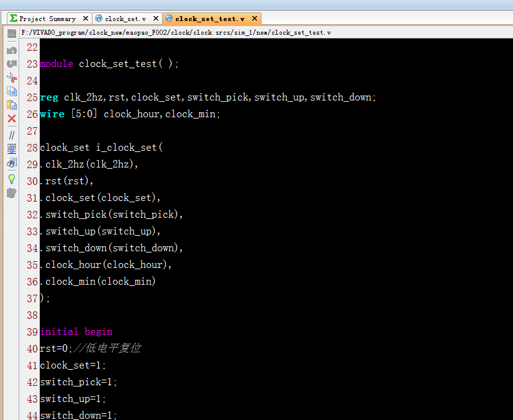This screenshot has height=420, width=513.
Task: Toggle line comments with the // icon
Action: point(12,135)
